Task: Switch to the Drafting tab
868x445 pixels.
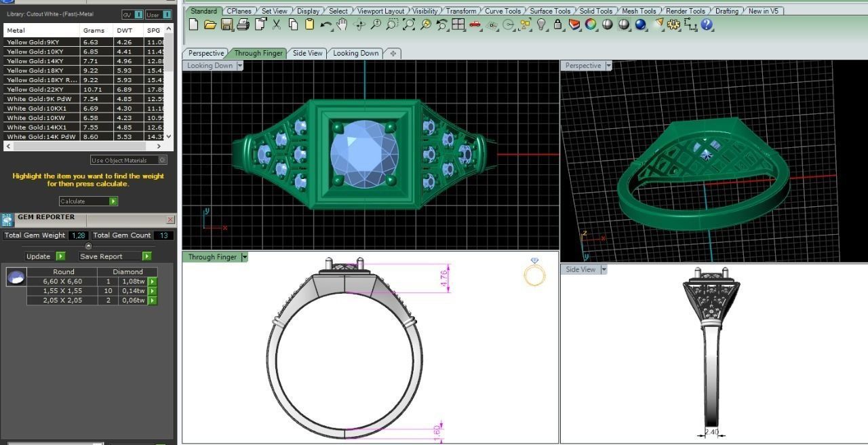Action: click(727, 11)
